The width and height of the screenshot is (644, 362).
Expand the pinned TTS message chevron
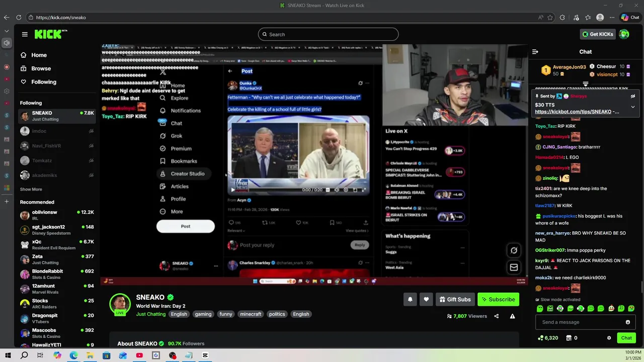point(633,107)
